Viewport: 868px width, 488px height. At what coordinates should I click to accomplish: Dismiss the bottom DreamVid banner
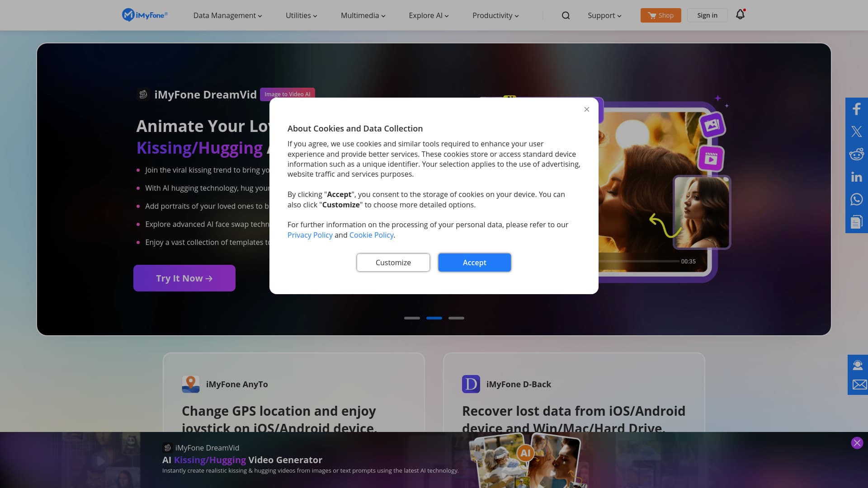857,443
